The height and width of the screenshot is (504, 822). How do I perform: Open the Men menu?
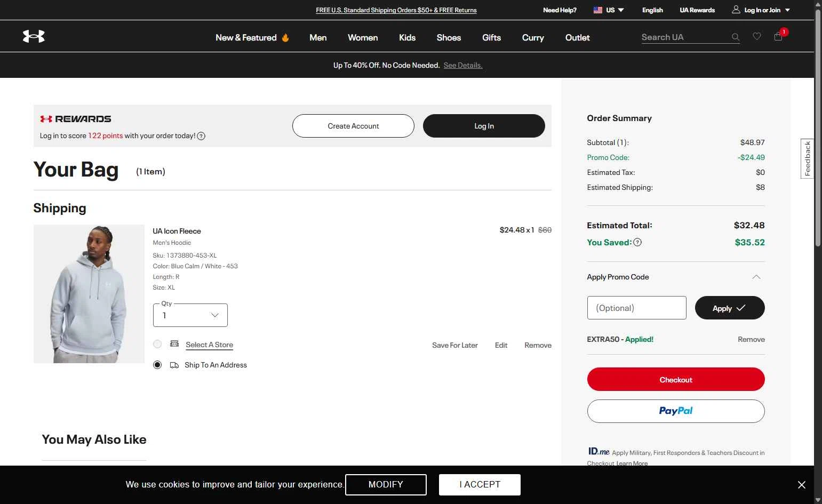click(x=318, y=37)
